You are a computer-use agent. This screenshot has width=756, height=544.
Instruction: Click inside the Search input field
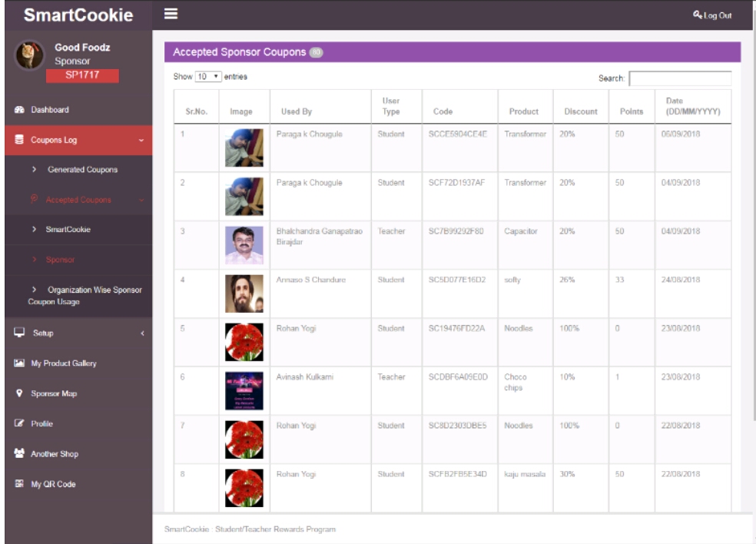[680, 78]
